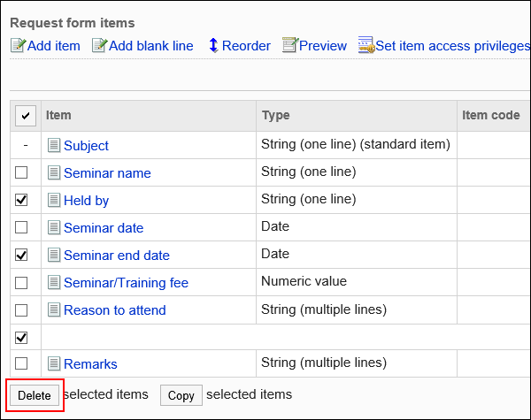
Task: Click document icon beside Remarks
Action: 54,363
